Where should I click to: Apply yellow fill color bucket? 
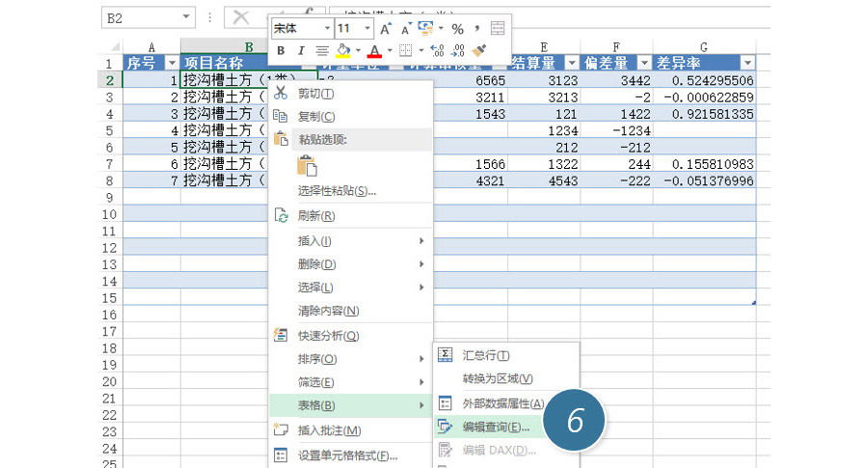pyautogui.click(x=343, y=51)
